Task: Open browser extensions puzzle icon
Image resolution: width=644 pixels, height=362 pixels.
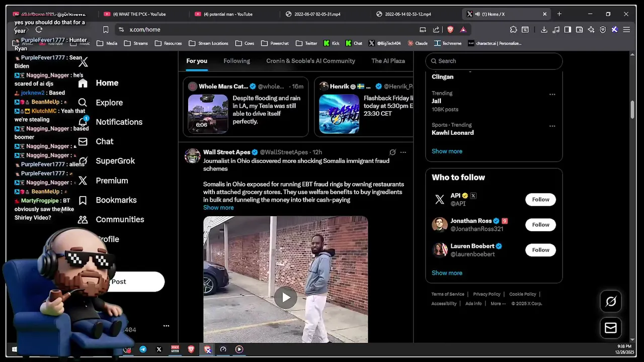Action: tap(513, 30)
